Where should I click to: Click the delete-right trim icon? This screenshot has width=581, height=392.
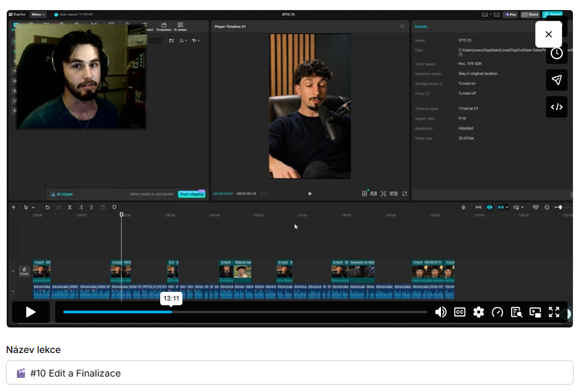click(92, 207)
